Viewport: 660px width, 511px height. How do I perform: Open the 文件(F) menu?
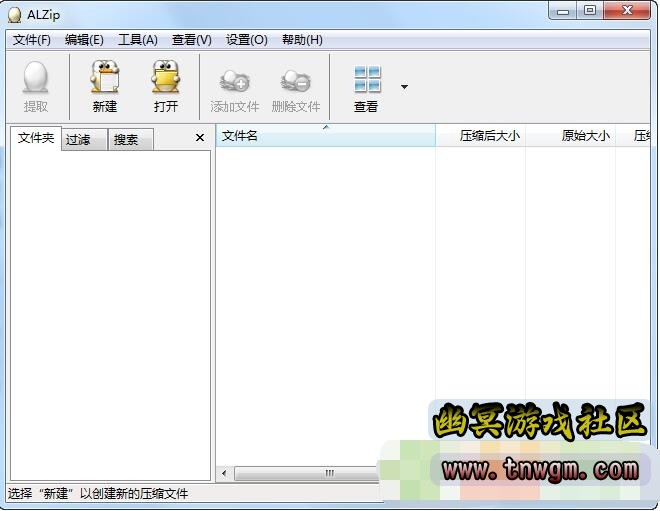(x=32, y=40)
